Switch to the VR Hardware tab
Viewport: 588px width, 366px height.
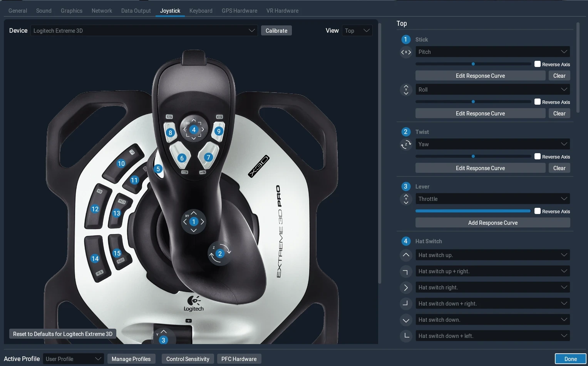(x=282, y=11)
